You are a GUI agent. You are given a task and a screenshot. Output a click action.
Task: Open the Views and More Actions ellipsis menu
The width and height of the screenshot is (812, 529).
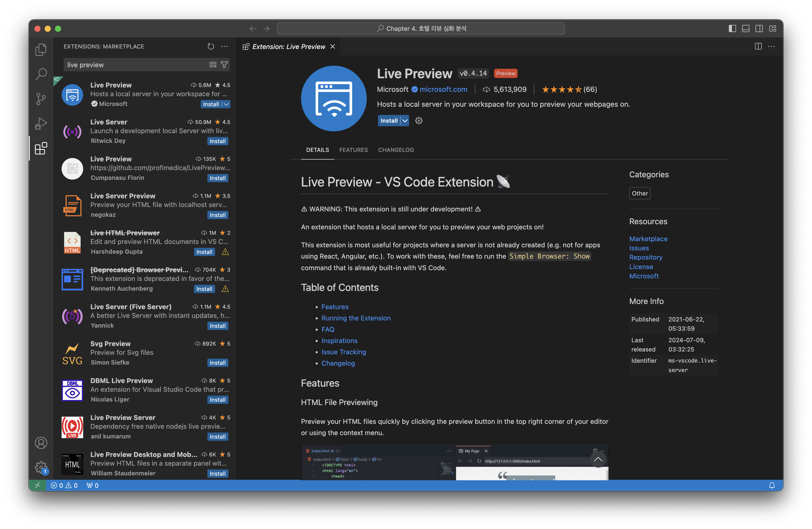(x=224, y=46)
